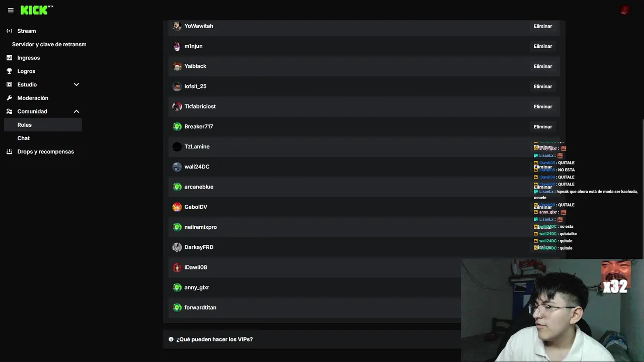
Task: Click the info icon beside VIPs question
Action: tap(171, 339)
